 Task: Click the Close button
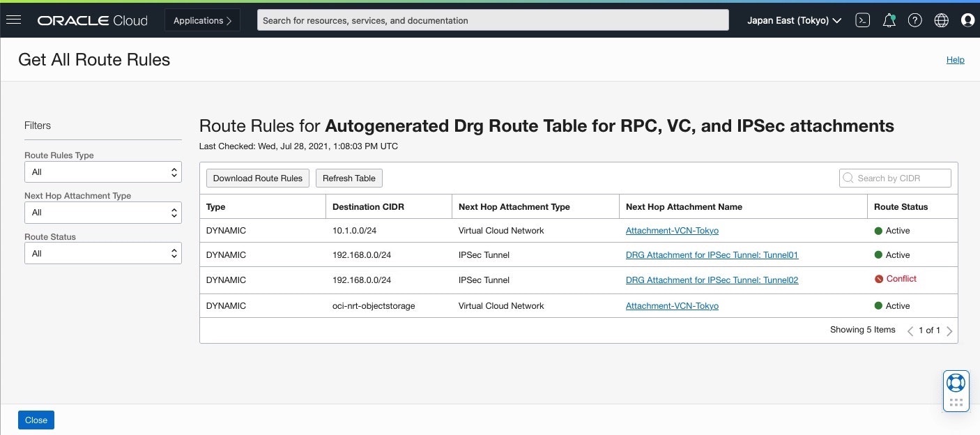click(x=36, y=420)
